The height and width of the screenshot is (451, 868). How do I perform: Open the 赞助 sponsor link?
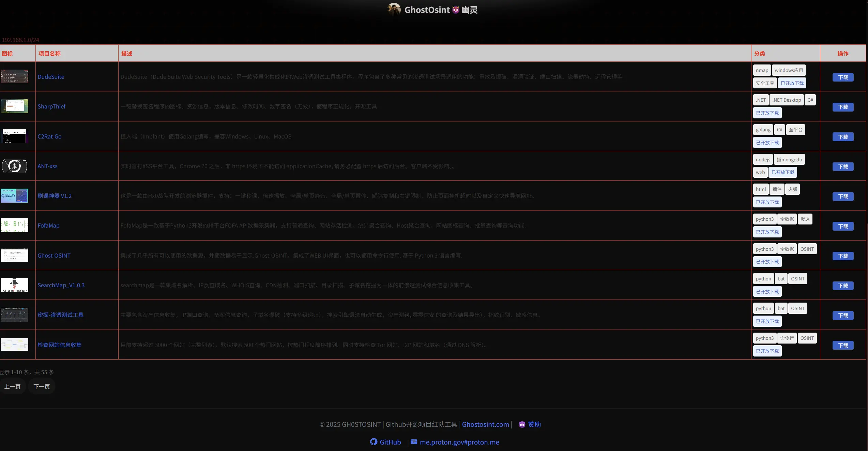click(x=534, y=424)
